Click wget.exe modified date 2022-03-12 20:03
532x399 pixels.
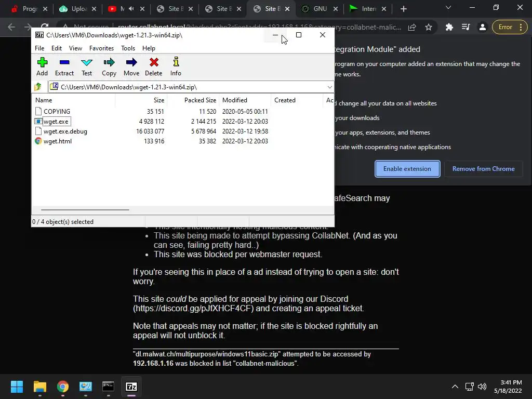[245, 121]
